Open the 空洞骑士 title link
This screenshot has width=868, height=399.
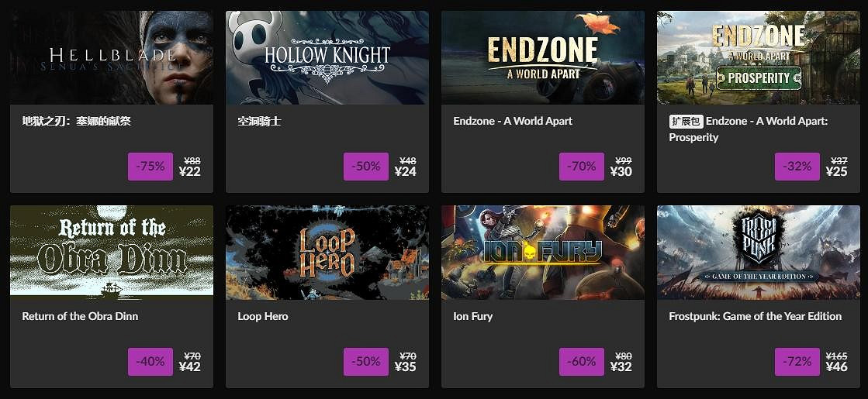pos(259,121)
